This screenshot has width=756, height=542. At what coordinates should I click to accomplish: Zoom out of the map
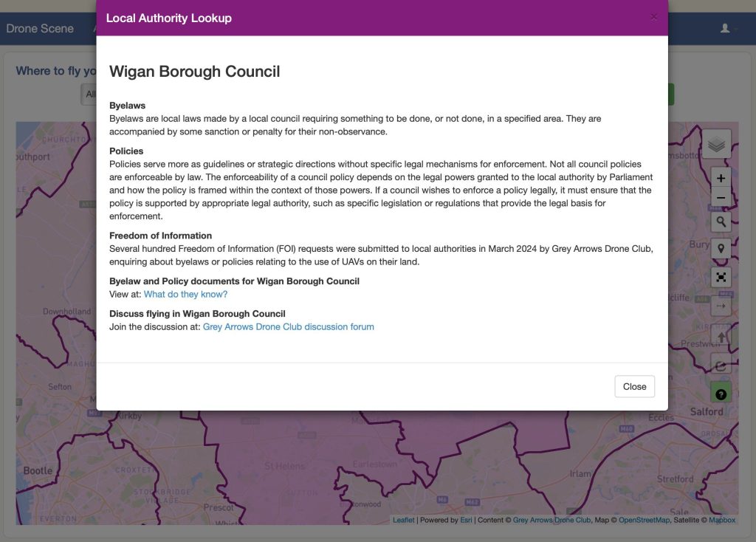coord(721,198)
